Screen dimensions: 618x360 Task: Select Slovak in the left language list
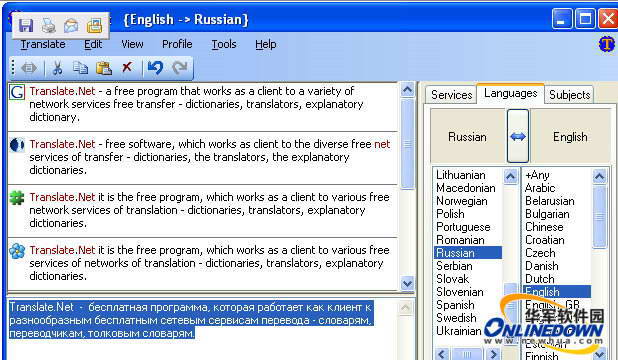pyautogui.click(x=452, y=279)
